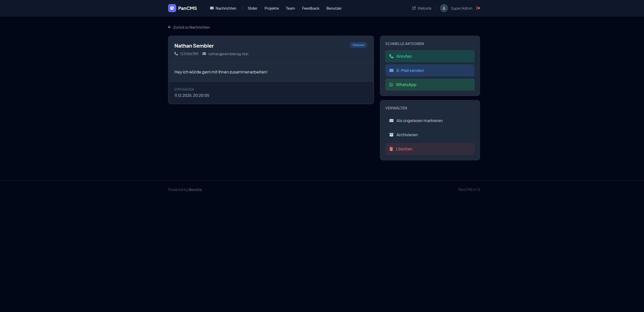This screenshot has height=312, width=644.
Task: Open the Slider section
Action: 252,8
